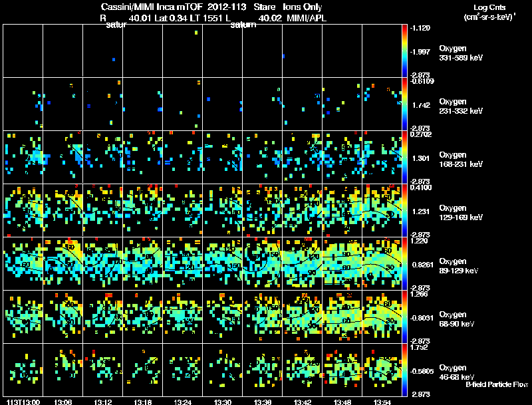
Task: Click the 13:54 time axis label
Action: (x=382, y=402)
